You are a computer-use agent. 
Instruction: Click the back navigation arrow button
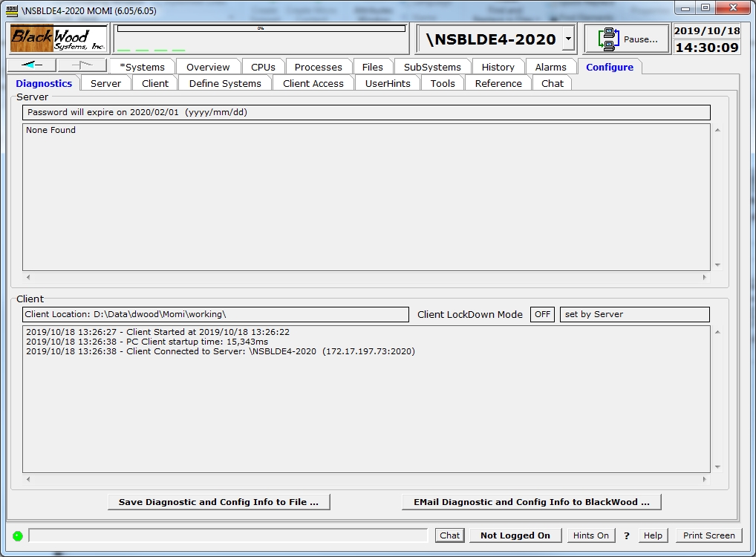pyautogui.click(x=31, y=65)
